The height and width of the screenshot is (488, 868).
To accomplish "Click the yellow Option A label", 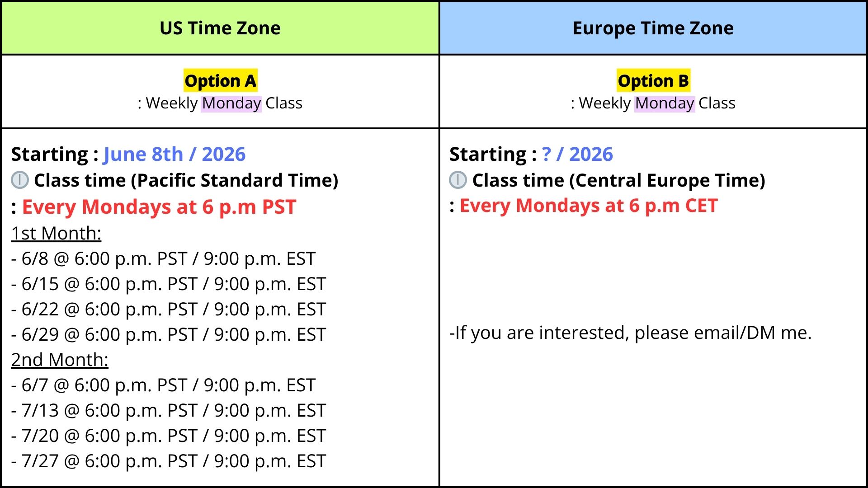I will [221, 81].
